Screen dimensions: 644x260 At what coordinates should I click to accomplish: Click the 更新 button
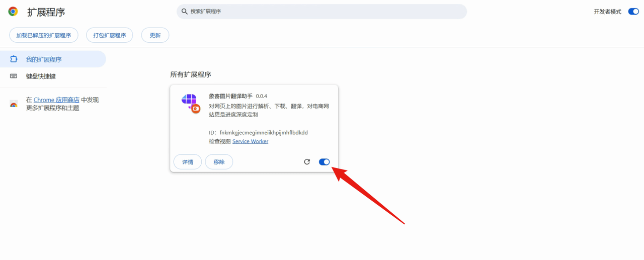click(155, 35)
